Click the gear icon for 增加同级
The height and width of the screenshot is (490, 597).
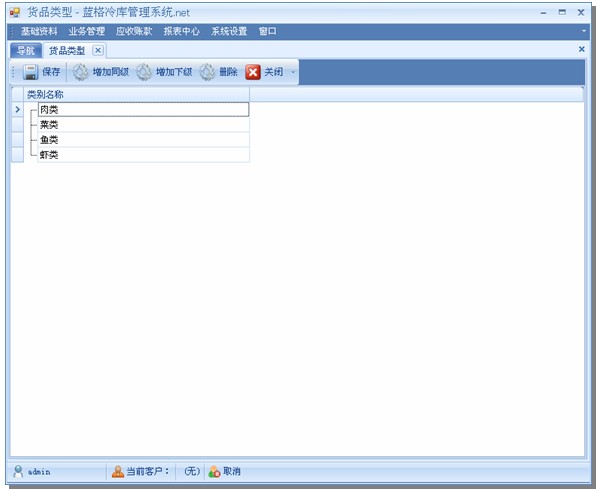point(80,72)
